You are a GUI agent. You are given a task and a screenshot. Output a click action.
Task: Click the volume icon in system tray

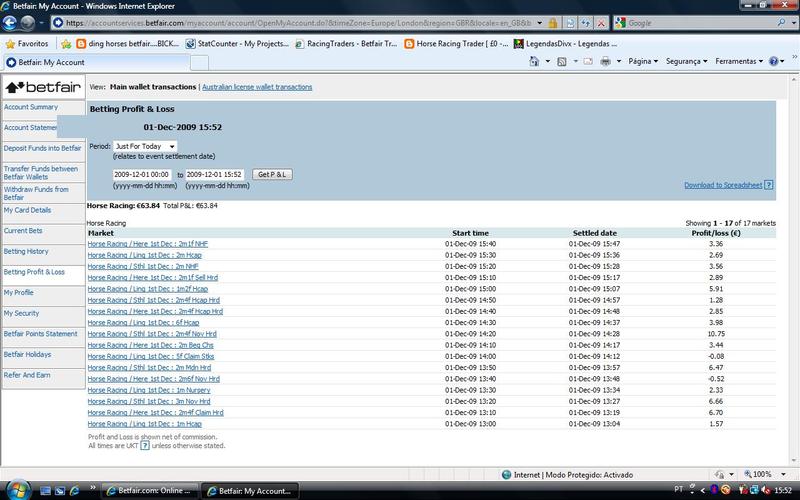766,490
